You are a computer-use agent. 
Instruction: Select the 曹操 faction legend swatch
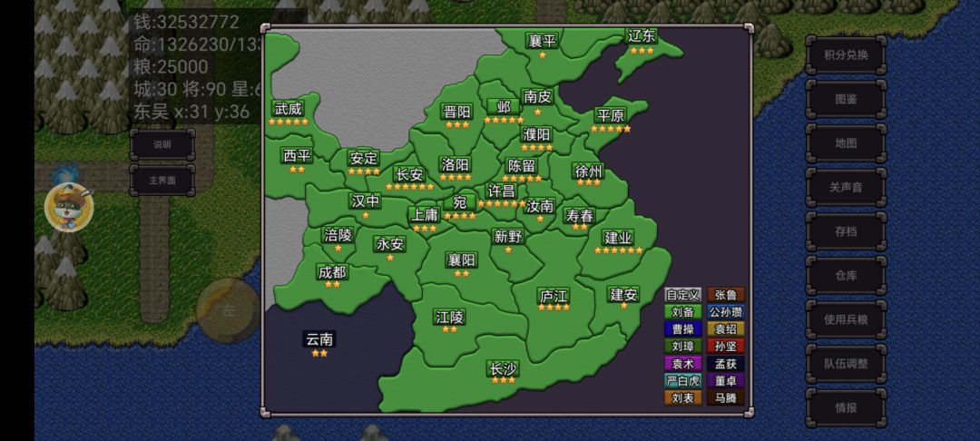(682, 328)
